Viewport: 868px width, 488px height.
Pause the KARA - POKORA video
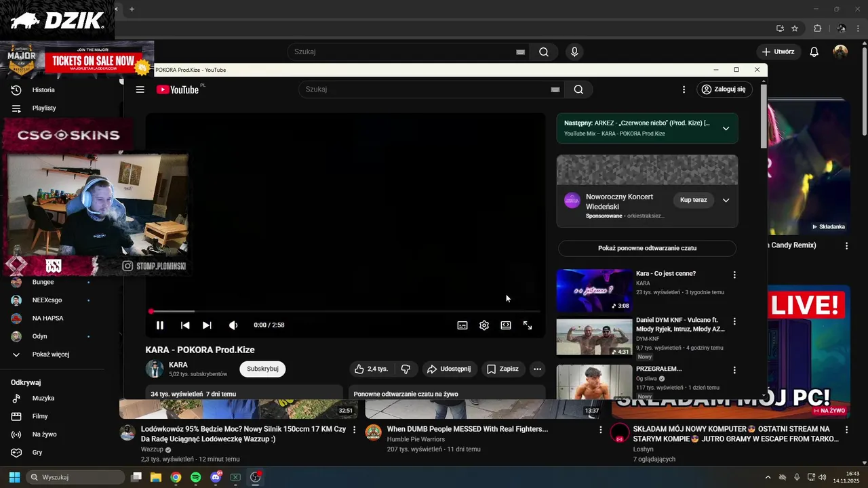point(160,325)
